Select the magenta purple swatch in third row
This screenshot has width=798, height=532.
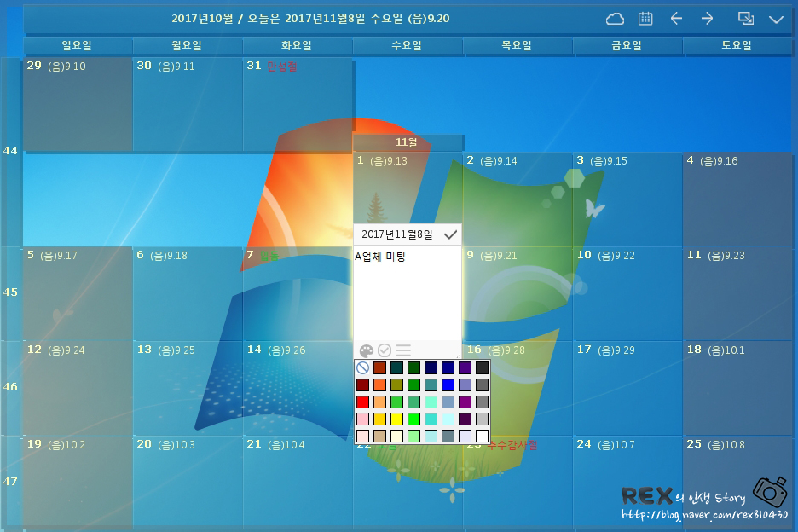(465, 402)
